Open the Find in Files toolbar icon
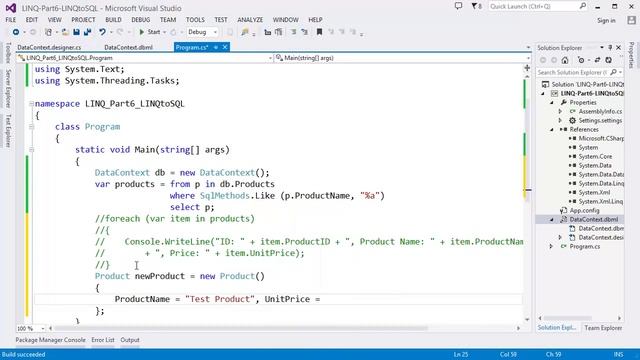The image size is (640, 360). [x=244, y=32]
